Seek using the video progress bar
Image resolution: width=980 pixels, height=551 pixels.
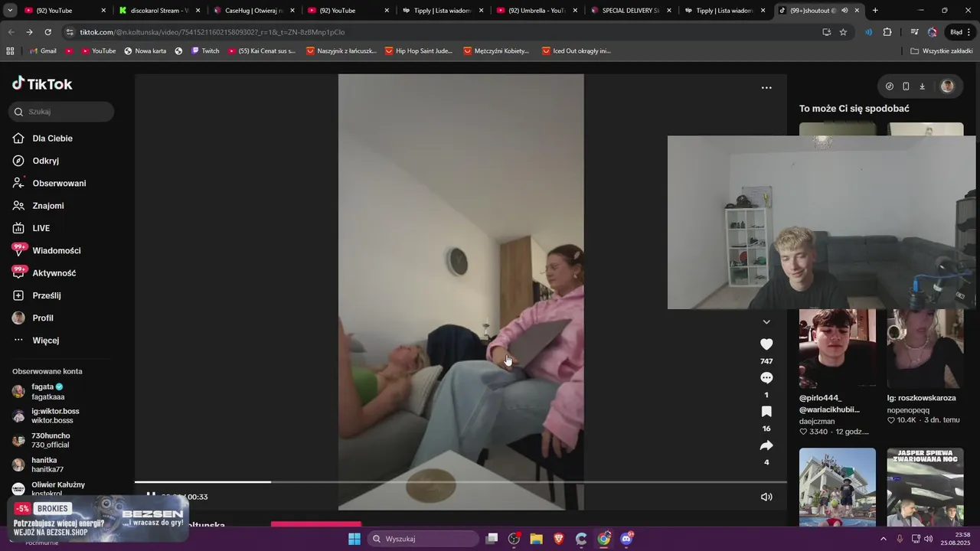click(x=460, y=482)
